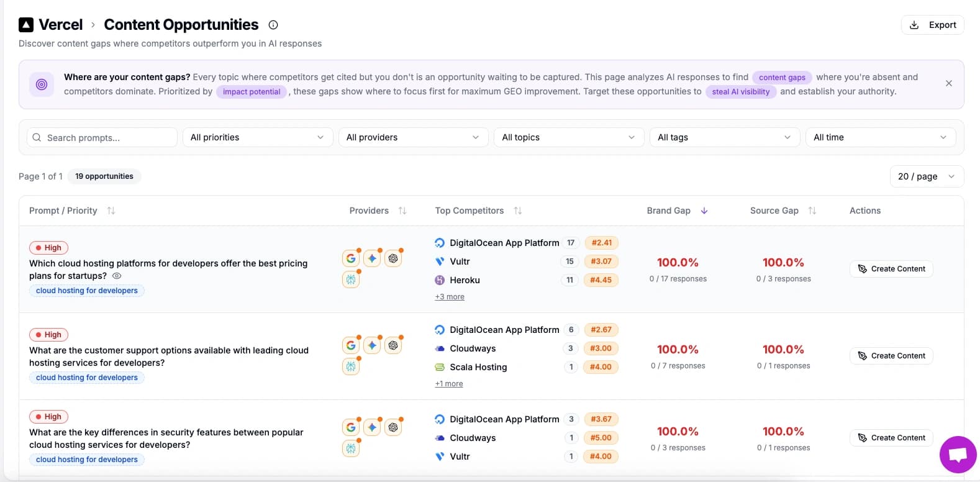Click cloud hosting tag on pricing plans row
This screenshot has width=980, height=482.
coord(87,291)
